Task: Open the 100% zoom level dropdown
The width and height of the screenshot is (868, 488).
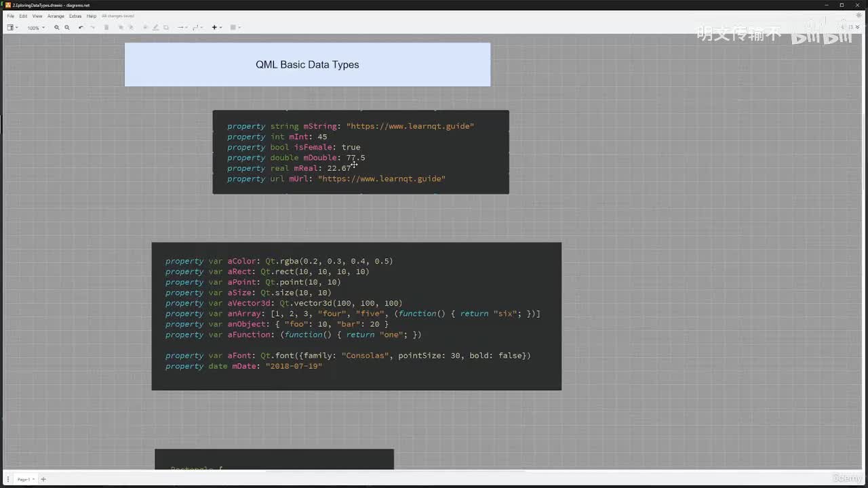Action: coord(36,28)
